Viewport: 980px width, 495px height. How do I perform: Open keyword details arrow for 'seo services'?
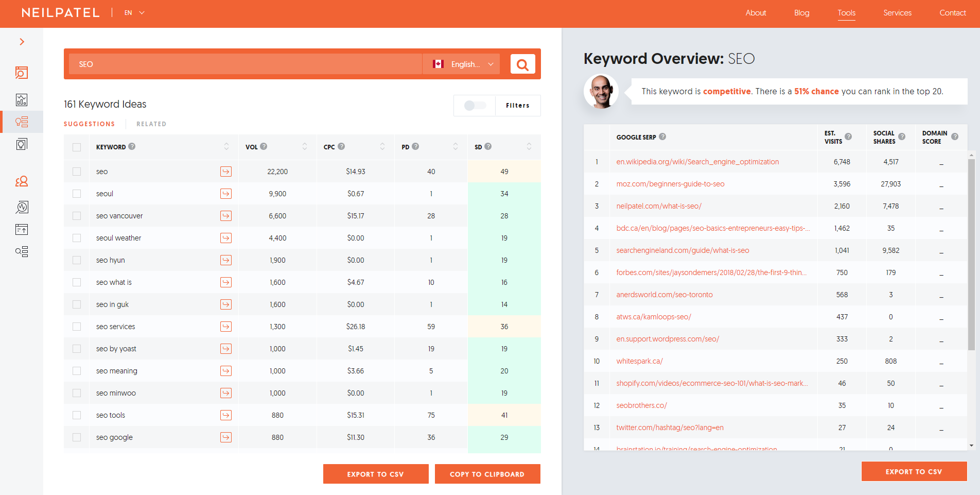[226, 327]
